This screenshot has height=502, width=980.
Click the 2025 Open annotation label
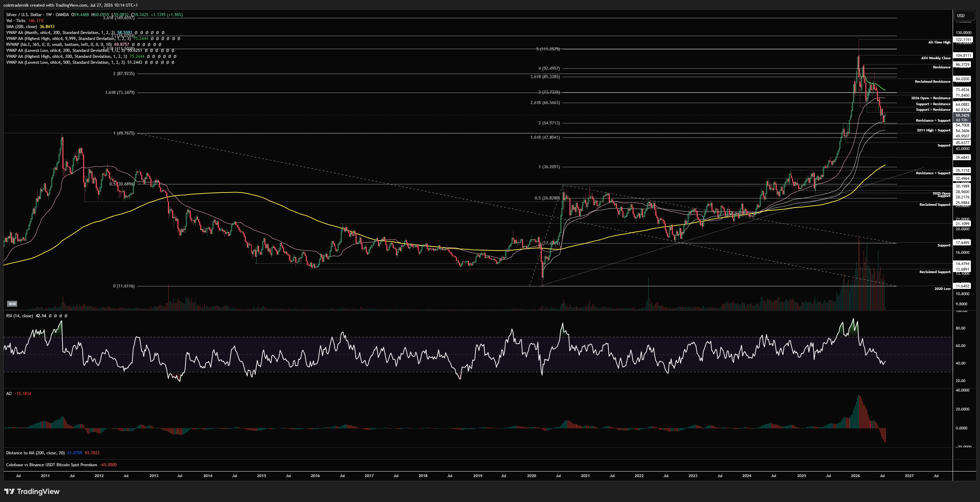(x=941, y=193)
